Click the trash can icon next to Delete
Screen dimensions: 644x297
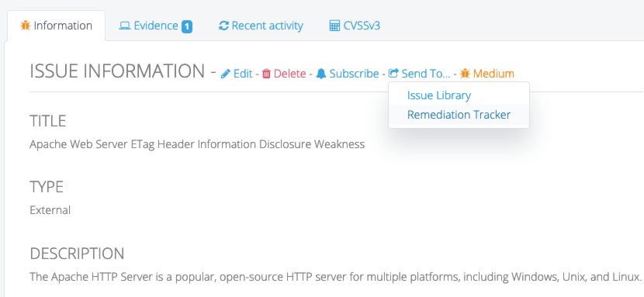pyautogui.click(x=267, y=74)
